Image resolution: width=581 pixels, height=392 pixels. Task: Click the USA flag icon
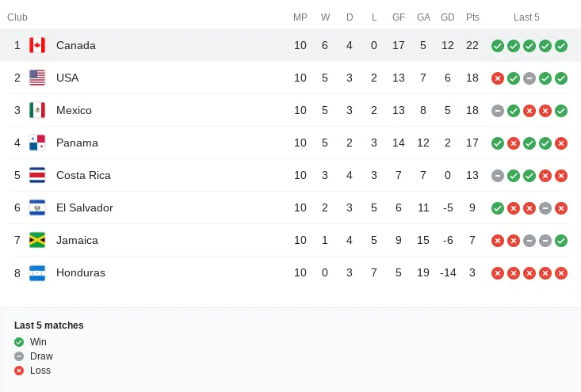pos(37,78)
